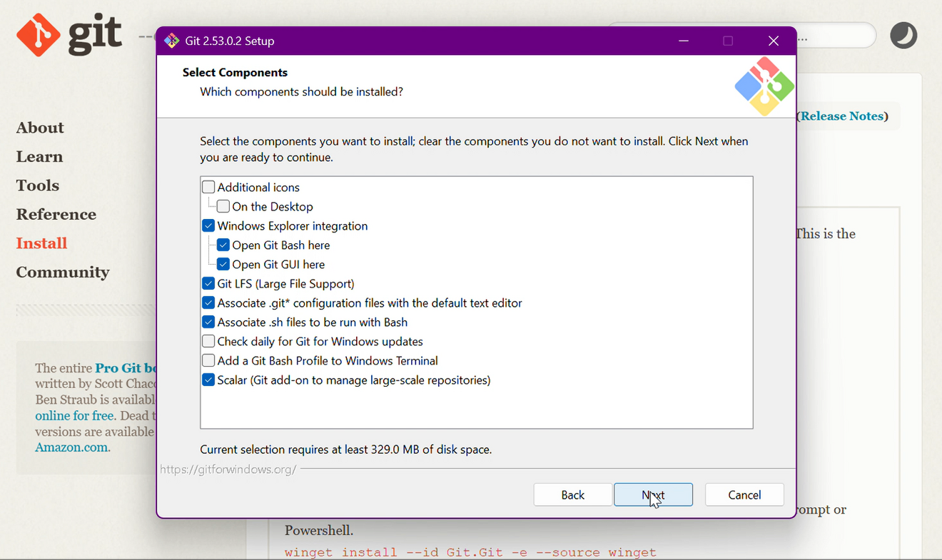942x560 pixels.
Task: Enable Add Git Bash Profile to Terminal
Action: pyautogui.click(x=208, y=360)
